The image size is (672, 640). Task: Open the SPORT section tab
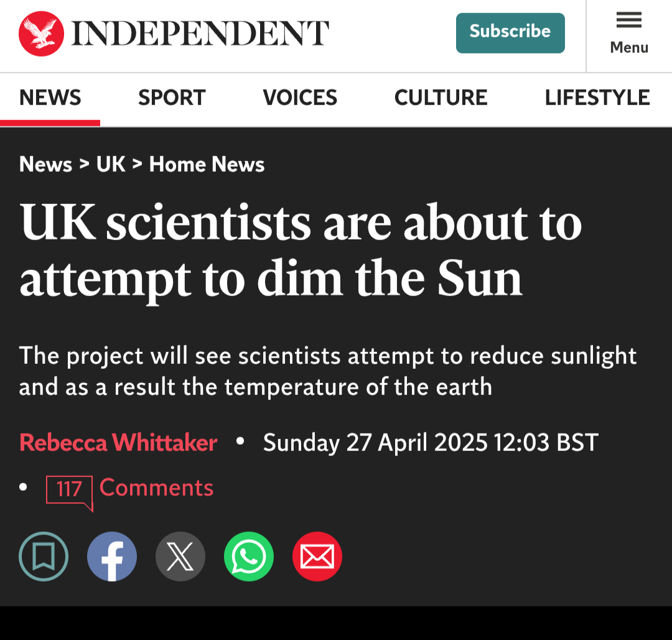(x=172, y=98)
